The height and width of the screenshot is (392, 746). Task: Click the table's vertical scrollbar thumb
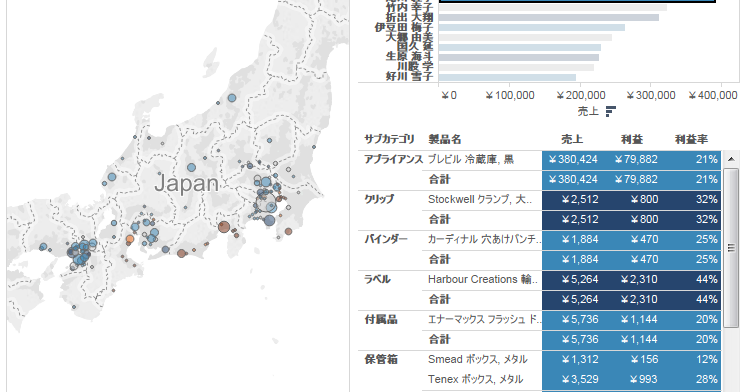point(731,247)
